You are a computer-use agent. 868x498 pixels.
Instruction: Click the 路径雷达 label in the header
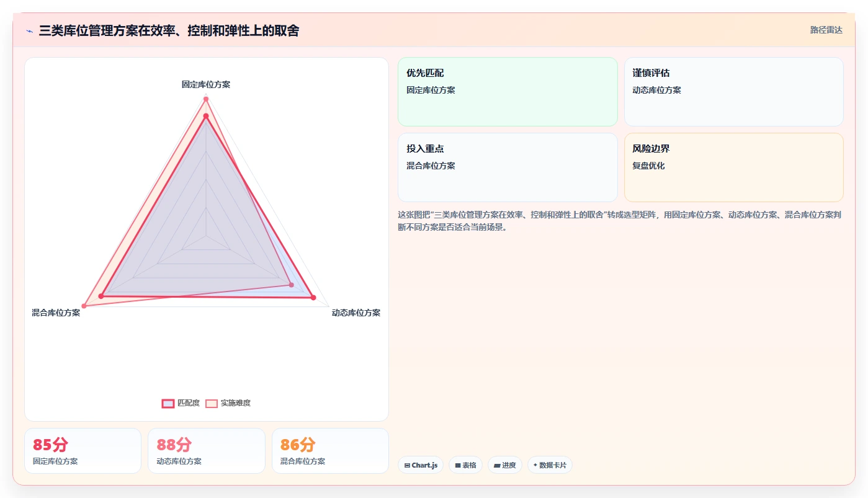[x=826, y=30]
